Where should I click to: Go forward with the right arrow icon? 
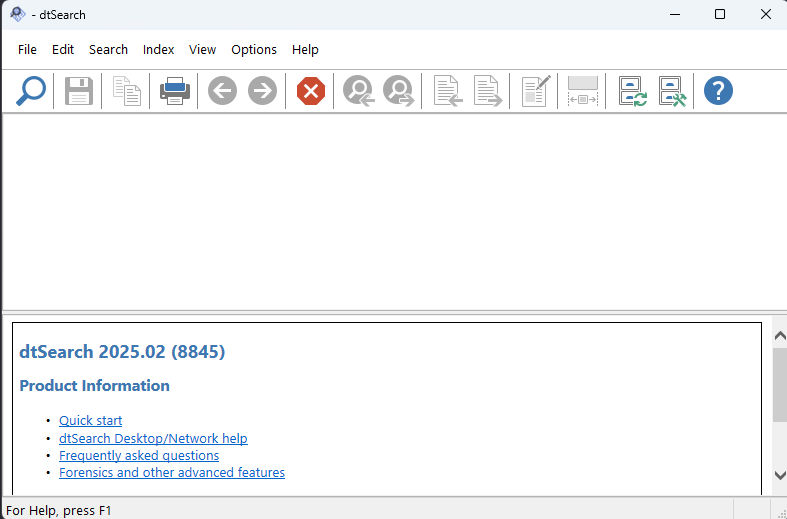[x=263, y=91]
